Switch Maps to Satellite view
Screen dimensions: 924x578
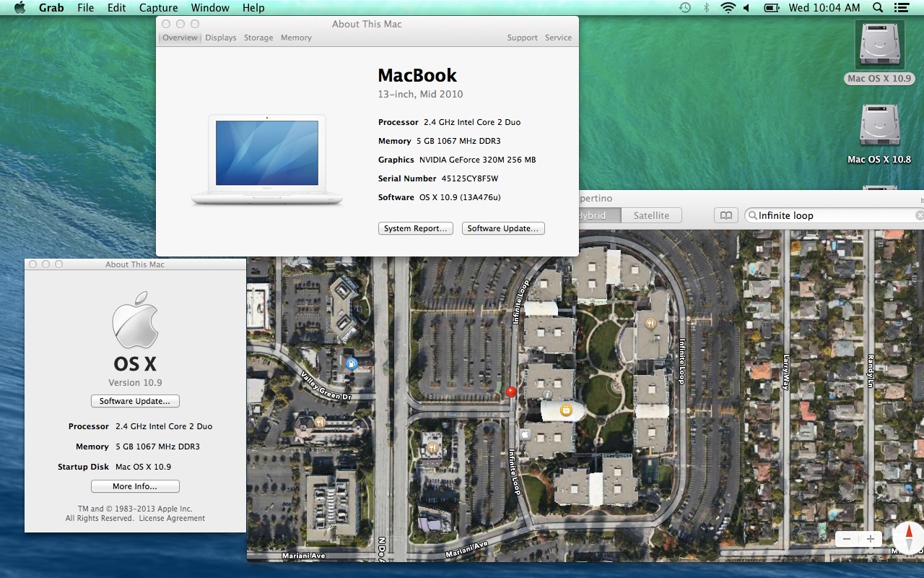[651, 215]
